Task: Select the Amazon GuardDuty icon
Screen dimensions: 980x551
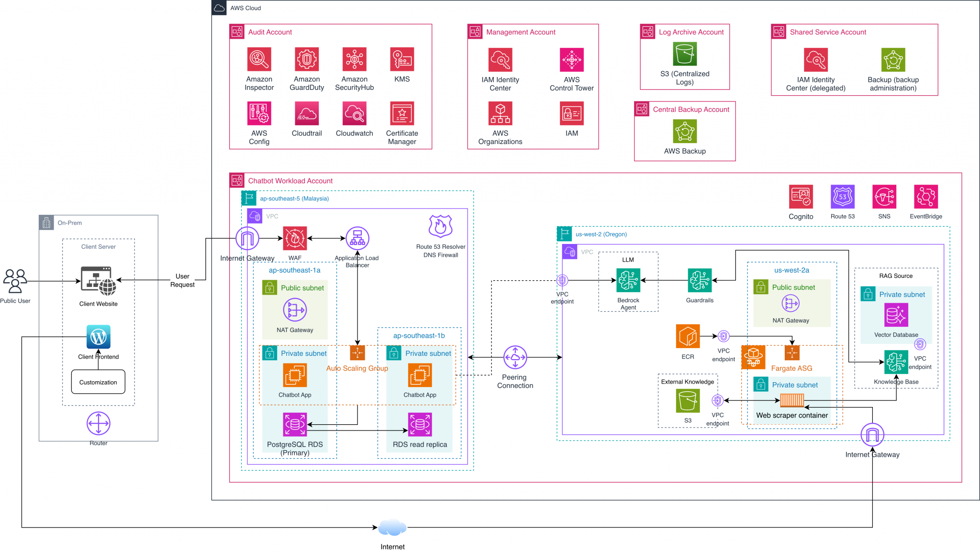Action: coord(307,59)
